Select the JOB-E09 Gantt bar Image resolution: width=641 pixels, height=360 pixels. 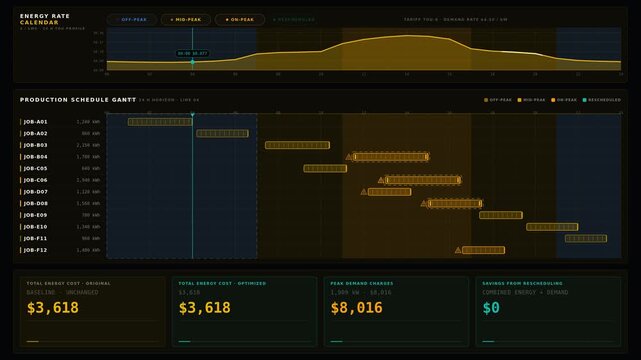501,215
